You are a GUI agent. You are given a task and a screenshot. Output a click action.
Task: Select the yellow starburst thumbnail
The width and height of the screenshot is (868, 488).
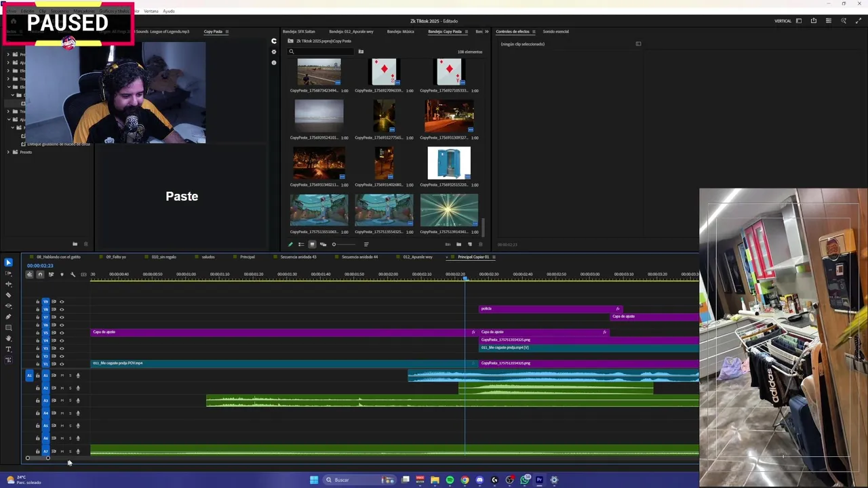click(449, 210)
